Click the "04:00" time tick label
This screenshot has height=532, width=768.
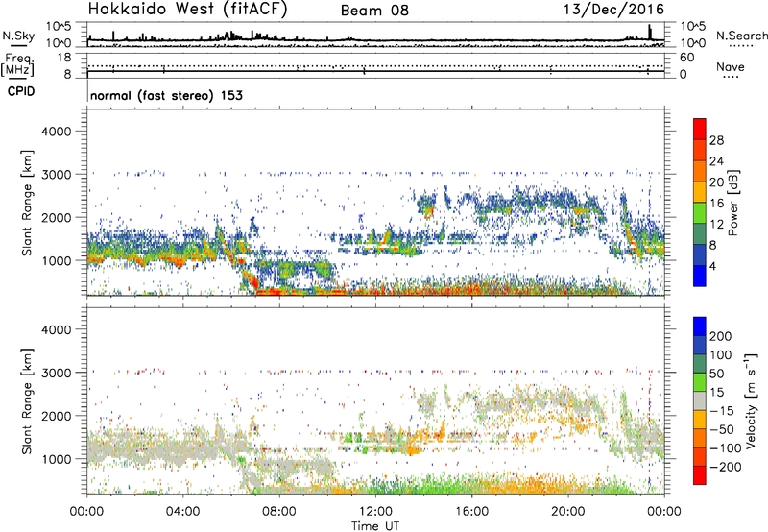click(183, 512)
